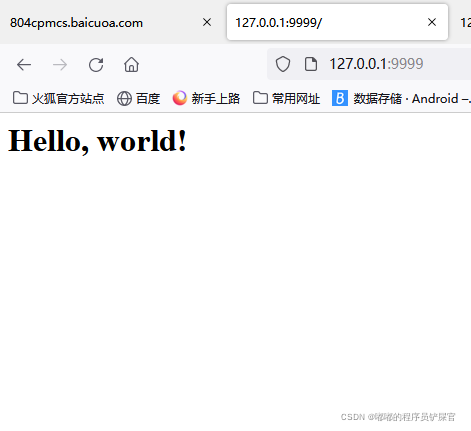This screenshot has width=471, height=431.
Task: Close the 804cpmcs.baicuoa.com tab
Action: [207, 22]
